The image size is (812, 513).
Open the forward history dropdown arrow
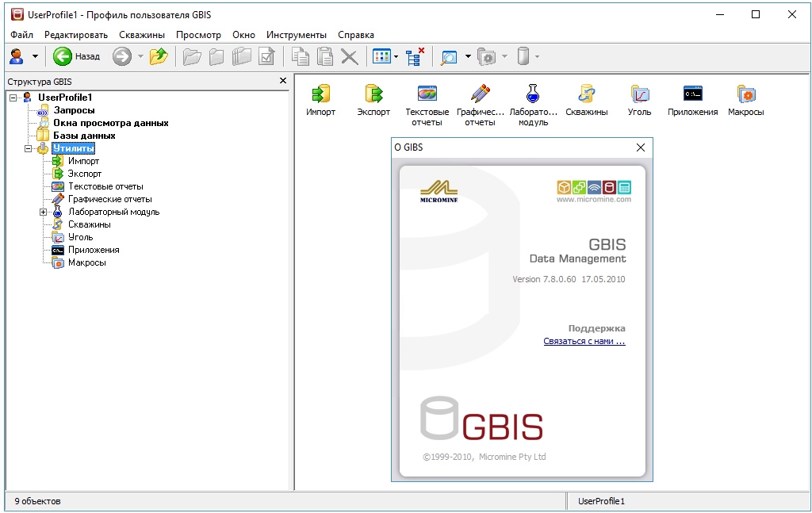(140, 56)
